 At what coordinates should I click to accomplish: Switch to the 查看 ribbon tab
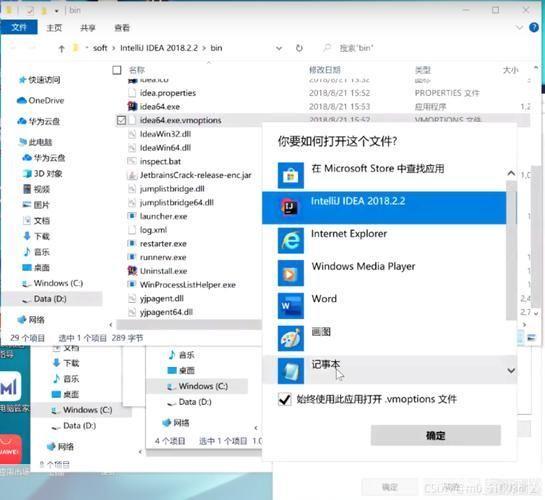coord(122,28)
